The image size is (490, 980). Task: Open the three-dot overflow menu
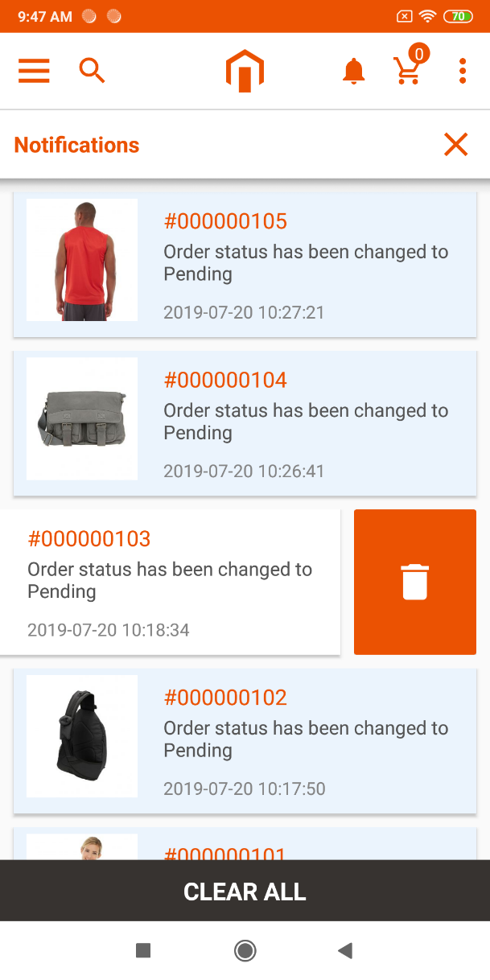(x=463, y=71)
